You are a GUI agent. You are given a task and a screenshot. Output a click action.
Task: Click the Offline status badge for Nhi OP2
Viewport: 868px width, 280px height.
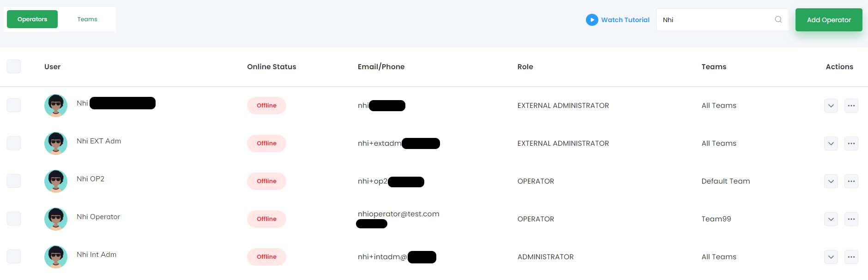[x=266, y=181]
